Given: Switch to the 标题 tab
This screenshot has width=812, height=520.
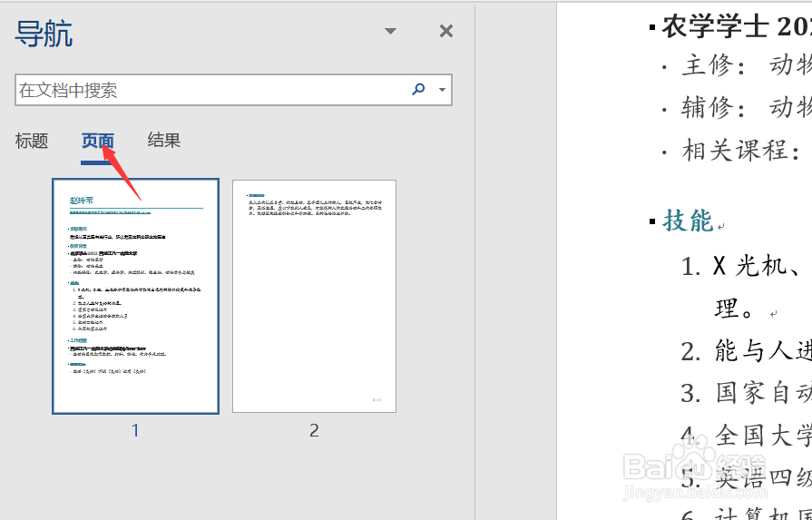Looking at the screenshot, I should [32, 141].
